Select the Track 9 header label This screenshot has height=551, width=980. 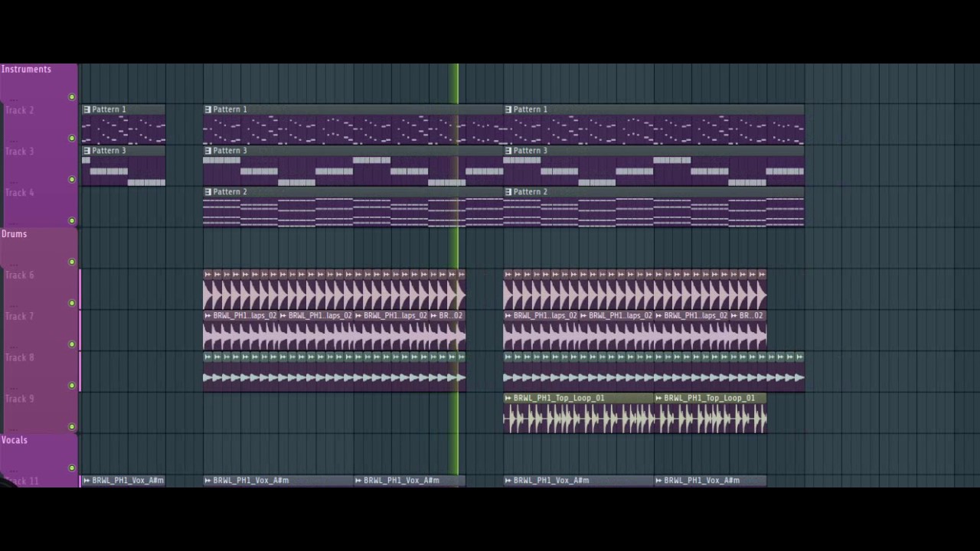[x=19, y=399]
